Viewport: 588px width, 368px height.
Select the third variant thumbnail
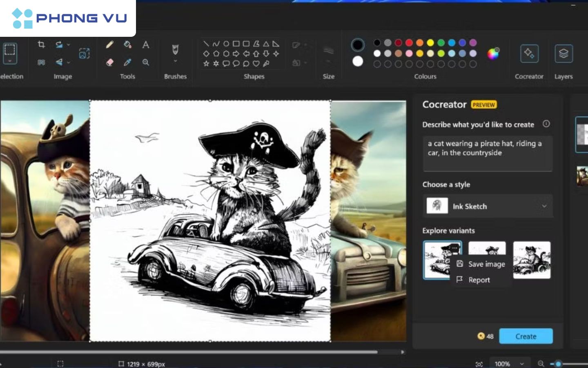[x=532, y=260]
